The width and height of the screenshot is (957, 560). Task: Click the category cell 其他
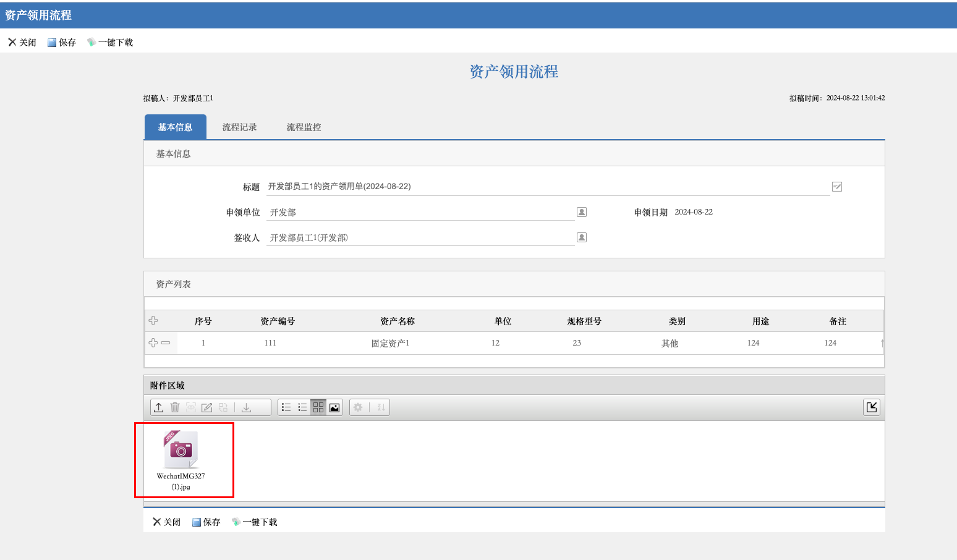coord(670,343)
